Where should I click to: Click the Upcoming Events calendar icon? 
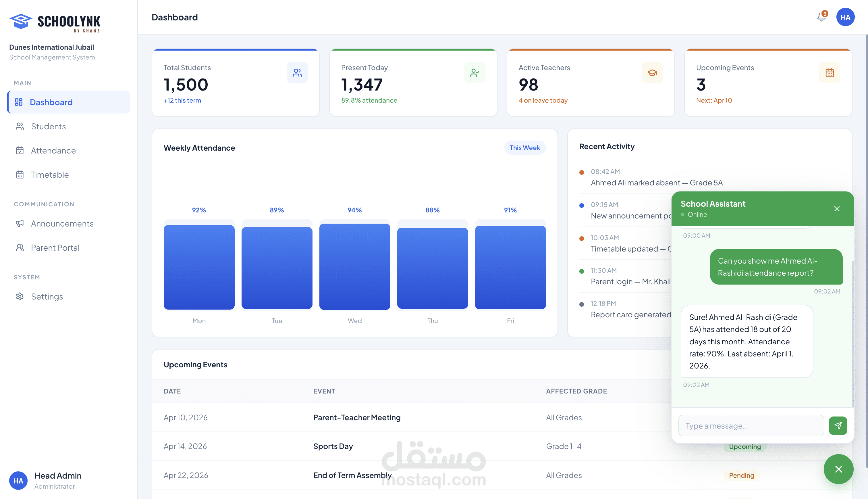pos(829,73)
